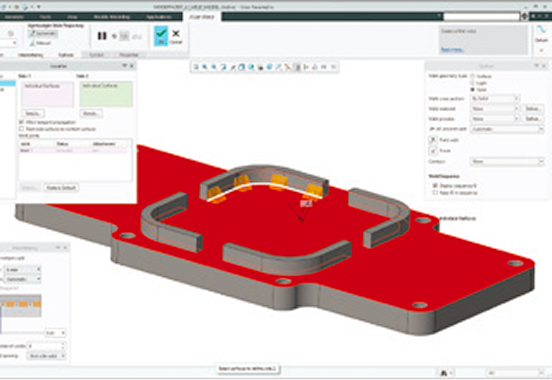Activate pink Side 1 surface collector
Screen dimensions: 552x380
(48, 94)
